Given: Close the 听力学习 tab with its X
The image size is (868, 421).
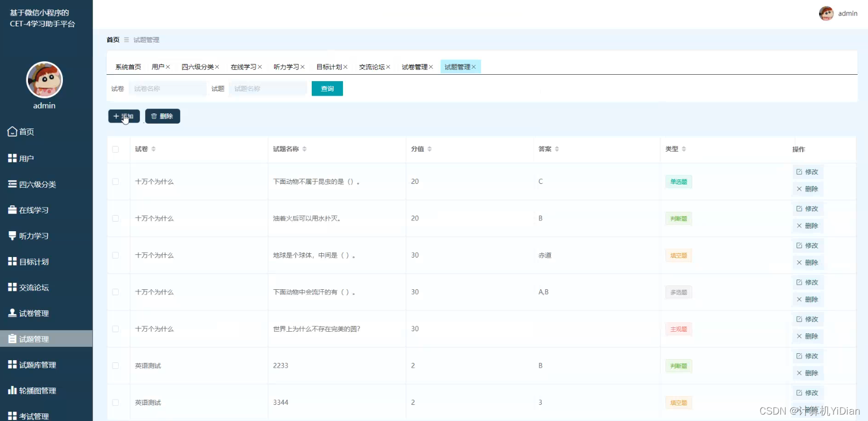Looking at the screenshot, I should tap(303, 67).
